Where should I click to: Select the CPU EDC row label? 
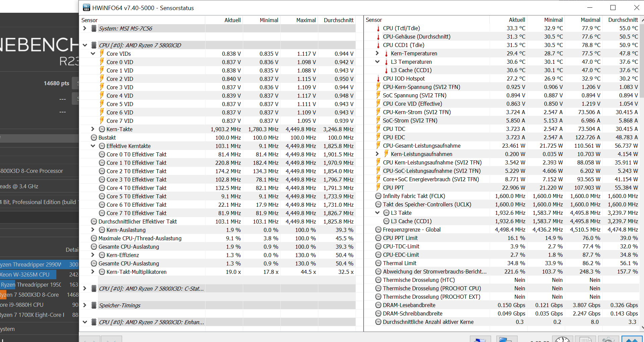(x=394, y=137)
